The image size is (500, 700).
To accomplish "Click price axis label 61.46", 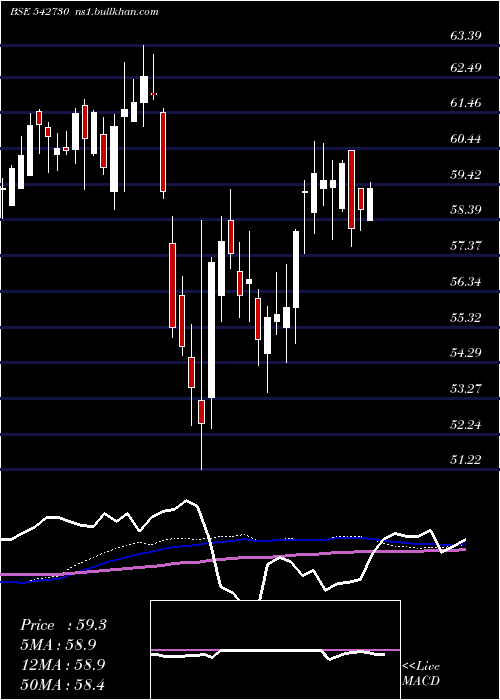I will point(466,103).
